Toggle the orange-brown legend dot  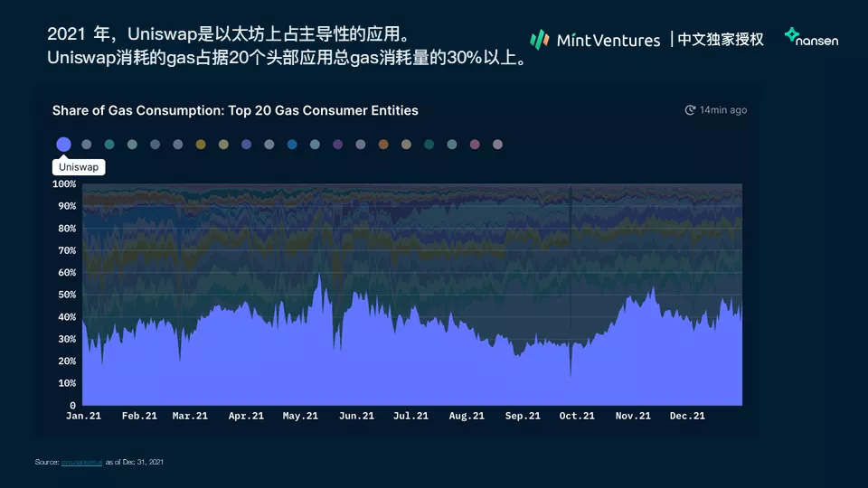pos(383,145)
